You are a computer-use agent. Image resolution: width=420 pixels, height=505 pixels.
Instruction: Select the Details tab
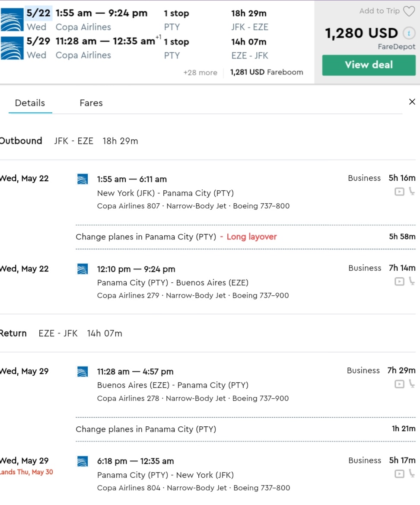(x=30, y=103)
